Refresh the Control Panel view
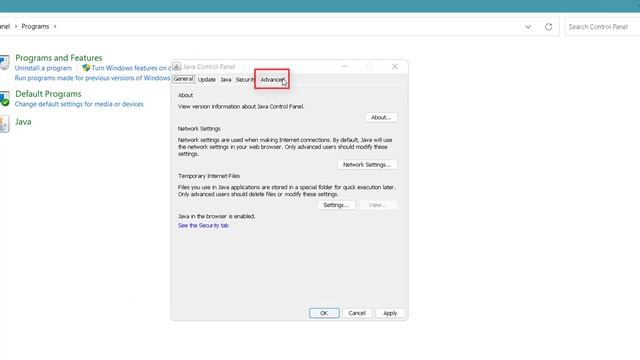Screen dimensions: 640x360 pyautogui.click(x=549, y=27)
